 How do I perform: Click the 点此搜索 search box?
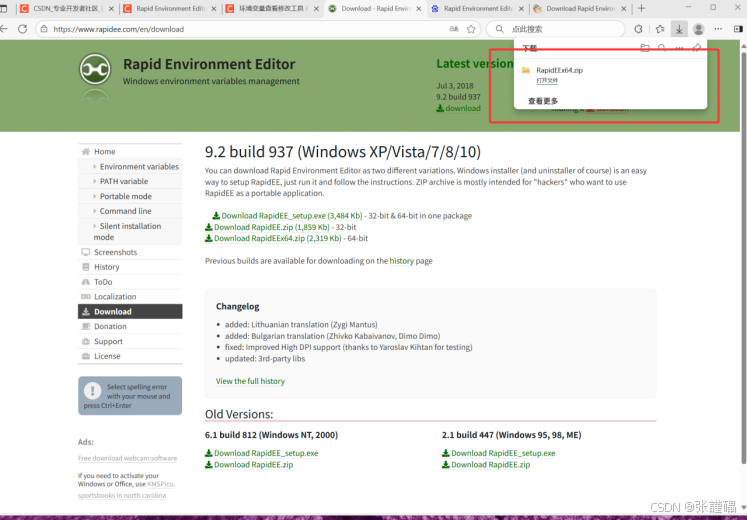(555, 29)
